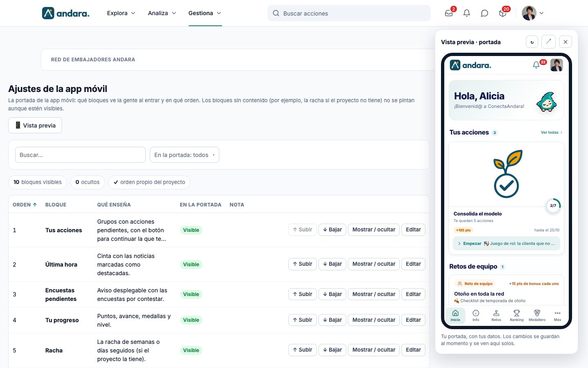588x368 pixels.
Task: Focus the Buscar... blocks filter field
Action: tap(80, 155)
